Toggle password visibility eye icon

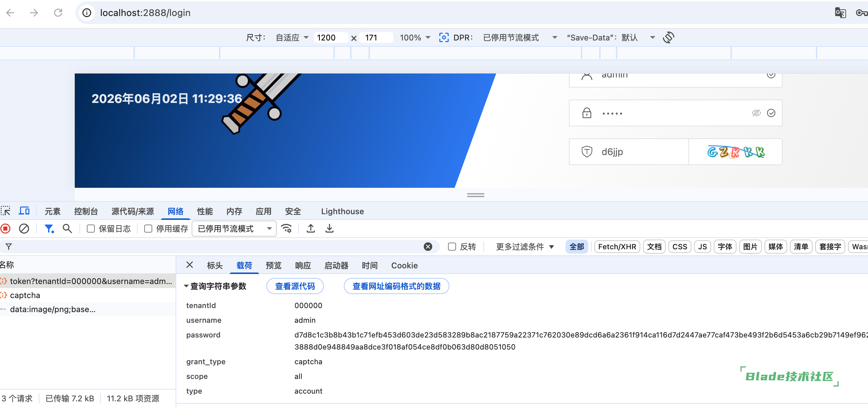pyautogui.click(x=756, y=113)
